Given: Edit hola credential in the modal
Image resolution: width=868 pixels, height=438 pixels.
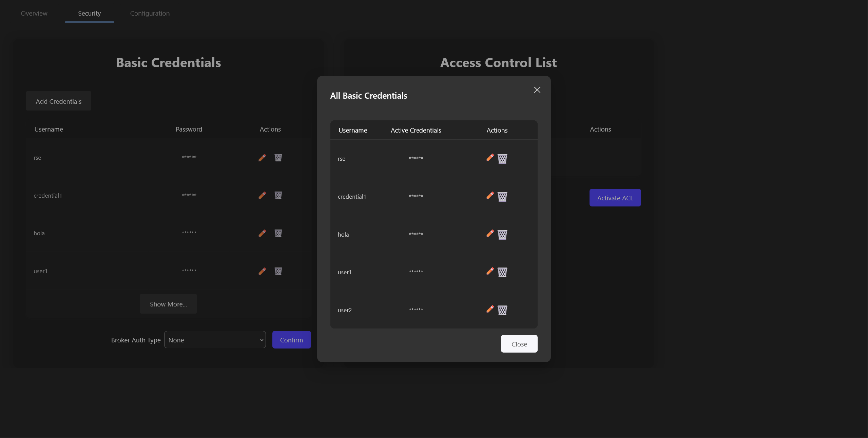Looking at the screenshot, I should pos(490,234).
